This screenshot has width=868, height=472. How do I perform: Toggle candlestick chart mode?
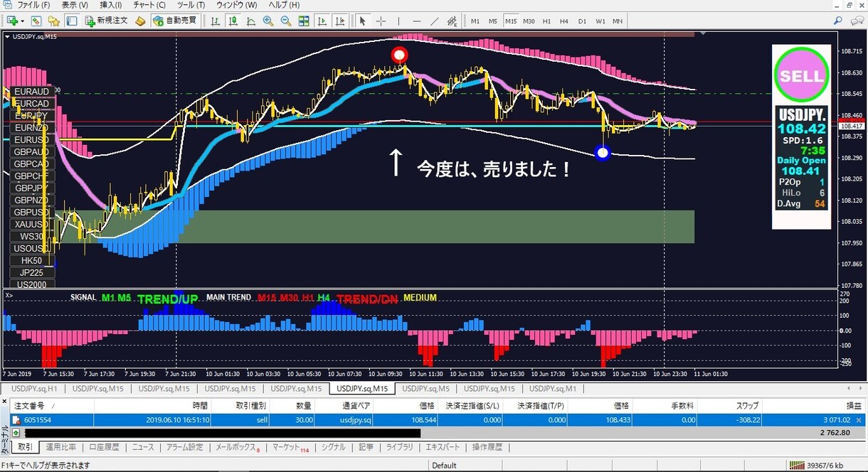point(233,21)
